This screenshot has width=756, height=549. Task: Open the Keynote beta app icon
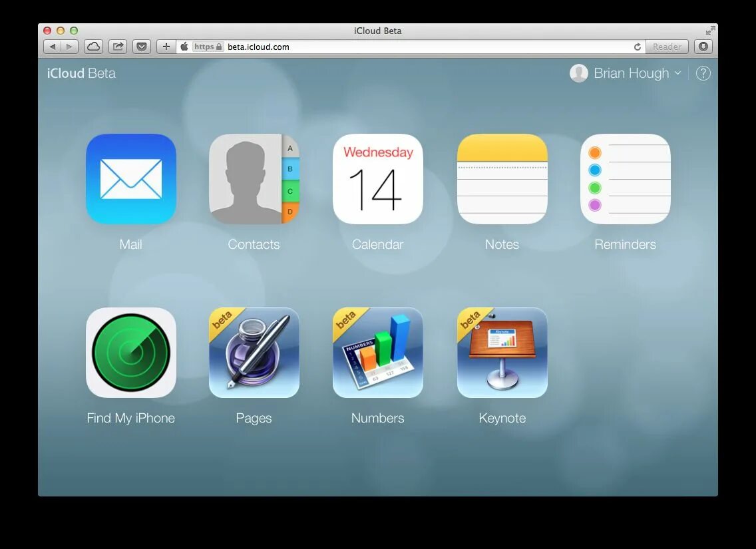click(502, 353)
